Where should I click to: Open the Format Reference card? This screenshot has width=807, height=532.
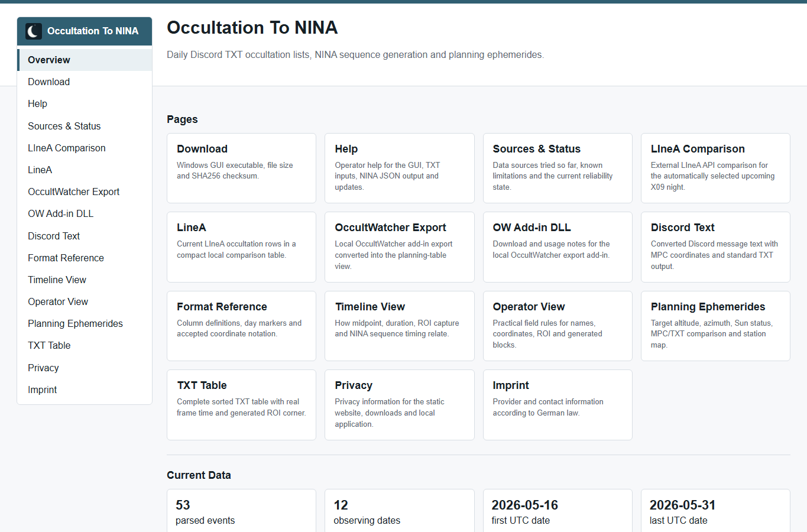click(x=241, y=326)
